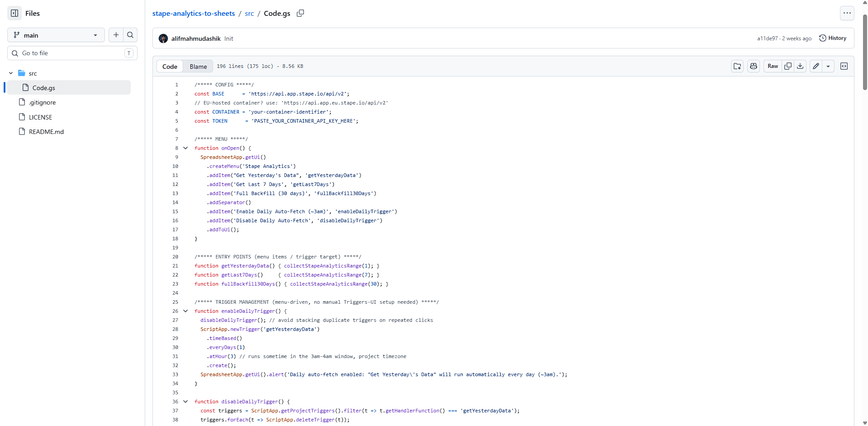The width and height of the screenshot is (868, 426).
Task: Open the main branch dropdown
Action: pyautogui.click(x=56, y=35)
